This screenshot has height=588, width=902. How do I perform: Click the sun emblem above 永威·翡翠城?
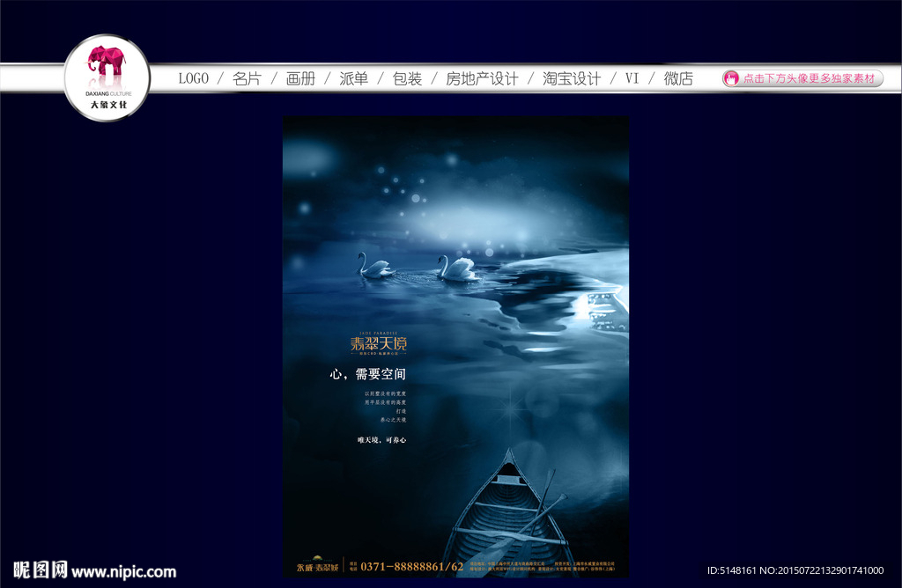point(318,555)
